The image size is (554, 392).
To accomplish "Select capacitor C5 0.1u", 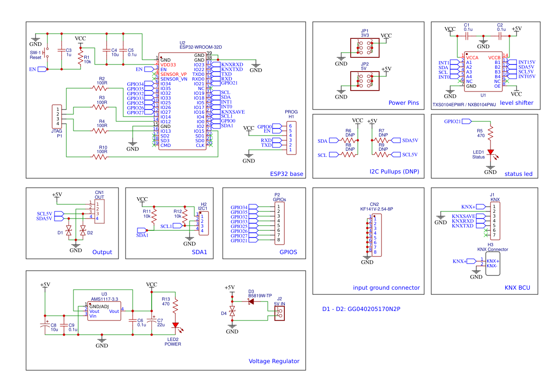I will pos(123,50).
